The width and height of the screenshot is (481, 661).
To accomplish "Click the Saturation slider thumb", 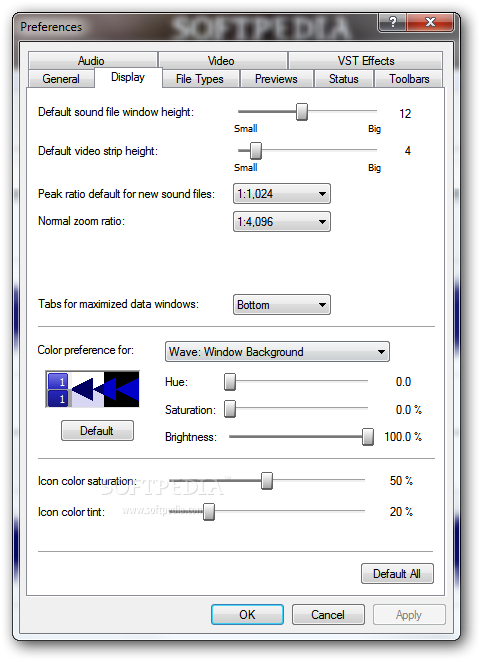I will 230,409.
